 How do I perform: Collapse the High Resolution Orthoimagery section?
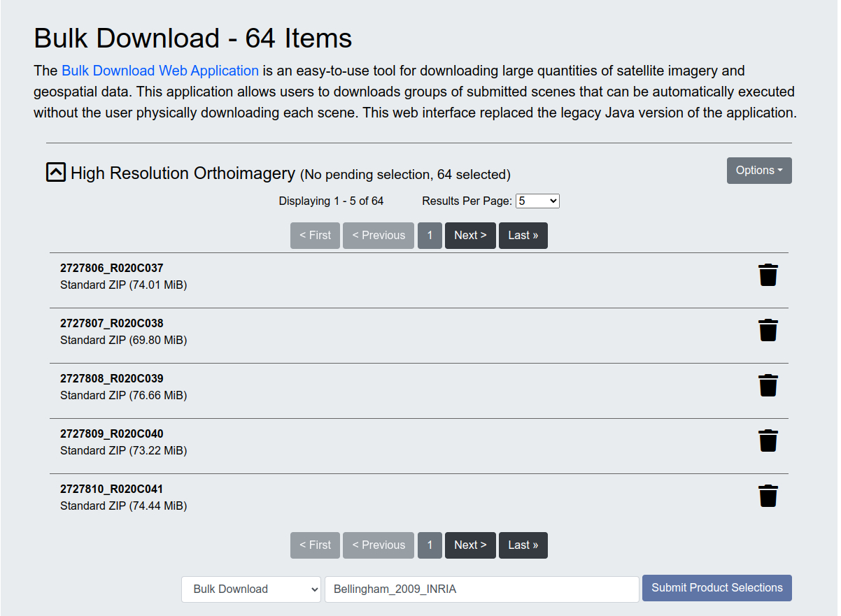click(56, 172)
